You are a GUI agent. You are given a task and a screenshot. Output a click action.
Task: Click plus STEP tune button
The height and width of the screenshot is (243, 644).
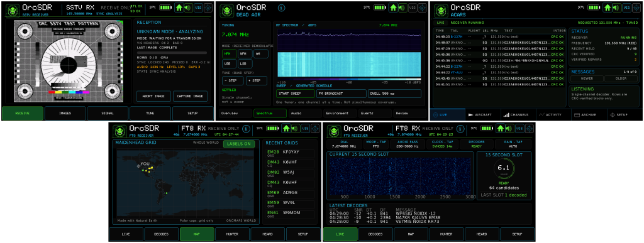(257, 81)
